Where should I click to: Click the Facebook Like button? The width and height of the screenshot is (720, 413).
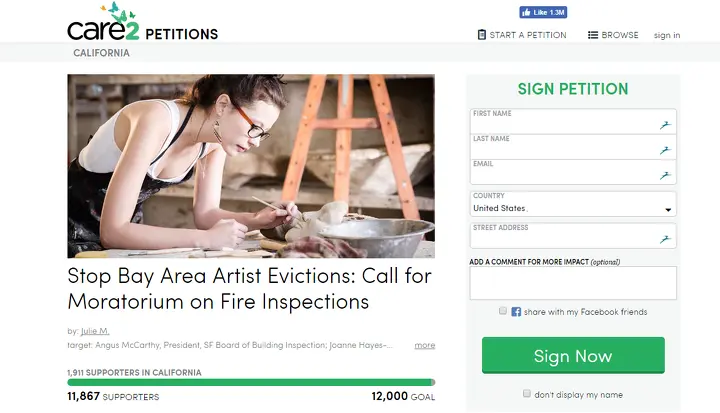pyautogui.click(x=543, y=12)
